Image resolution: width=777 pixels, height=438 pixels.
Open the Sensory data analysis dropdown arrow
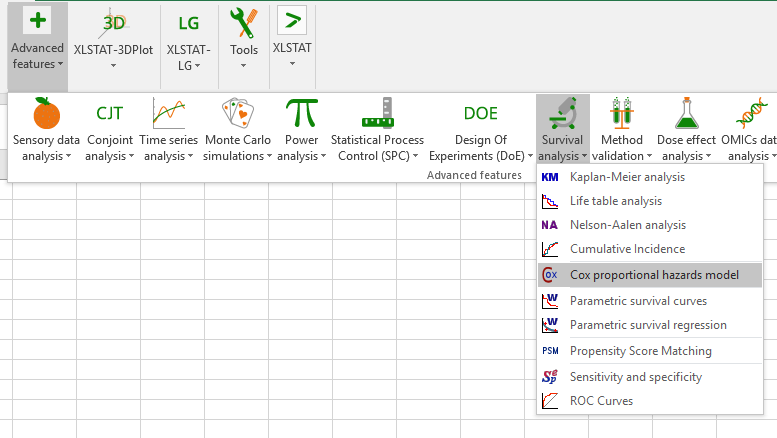coord(68,156)
